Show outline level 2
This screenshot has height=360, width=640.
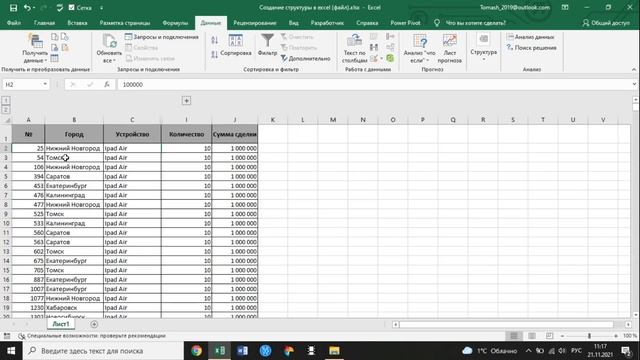(6, 109)
